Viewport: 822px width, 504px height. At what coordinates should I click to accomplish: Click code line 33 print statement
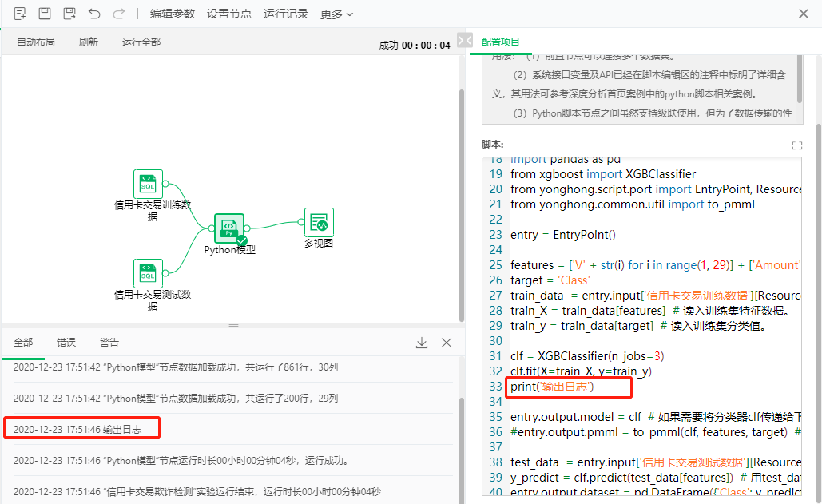(x=552, y=387)
